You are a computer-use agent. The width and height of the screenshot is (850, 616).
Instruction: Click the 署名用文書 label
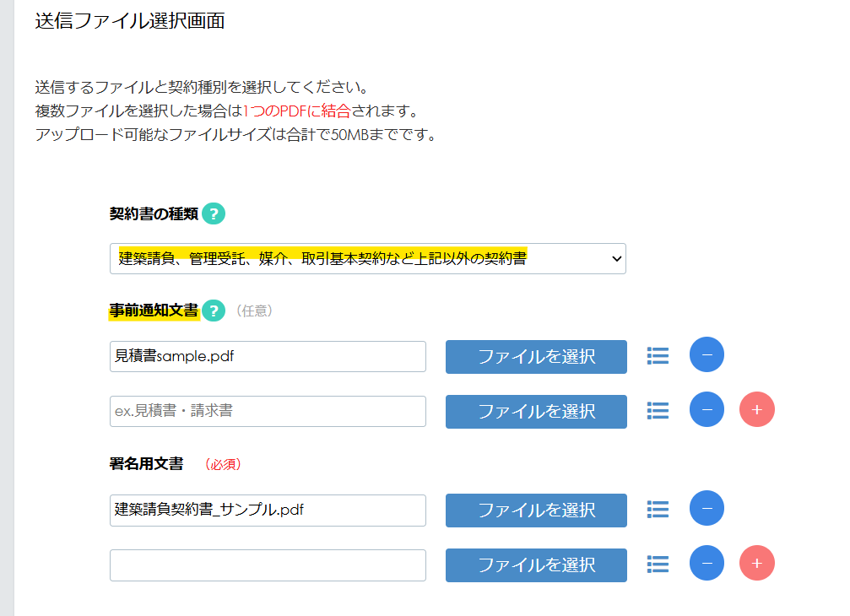[x=146, y=464]
